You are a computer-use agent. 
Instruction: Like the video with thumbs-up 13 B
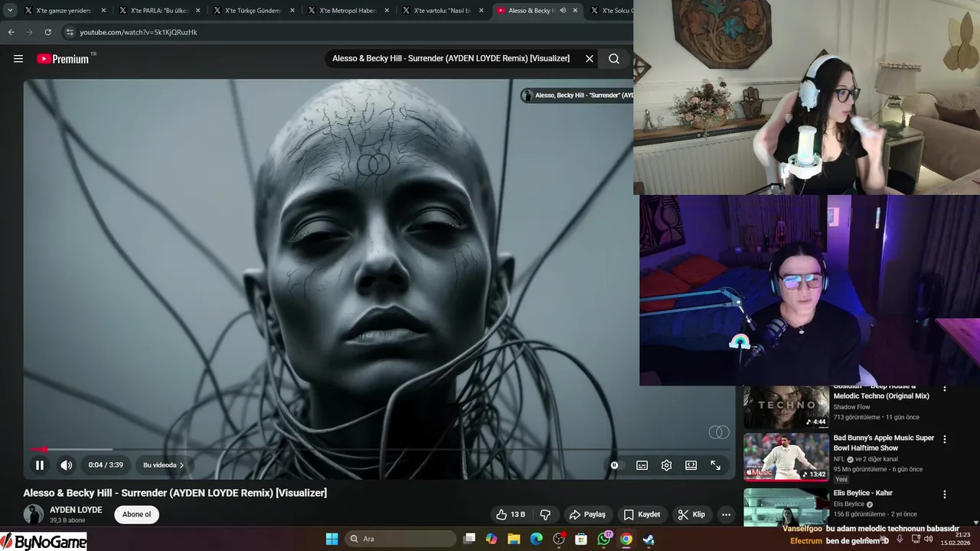511,514
